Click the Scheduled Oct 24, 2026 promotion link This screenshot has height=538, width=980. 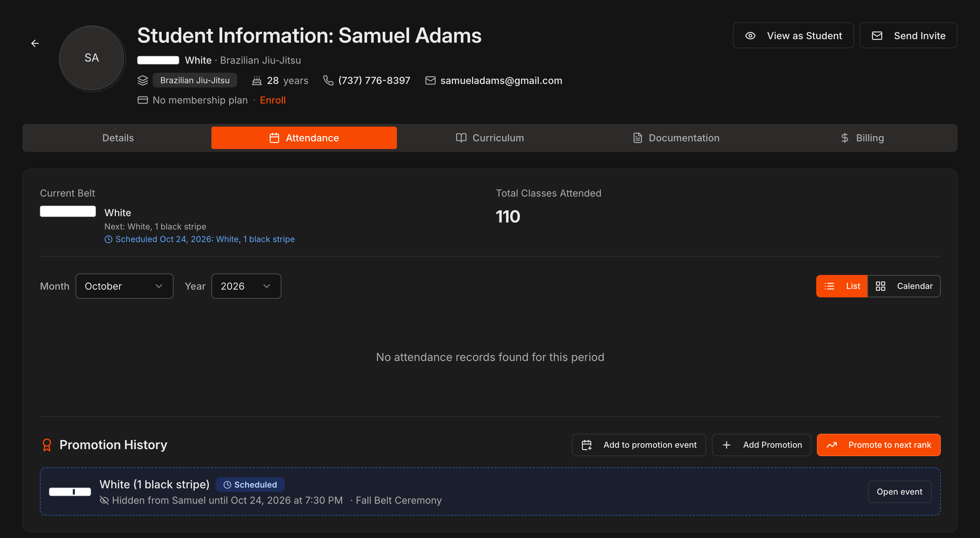coord(200,239)
